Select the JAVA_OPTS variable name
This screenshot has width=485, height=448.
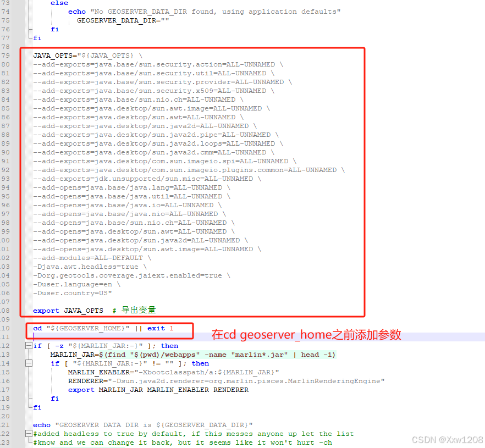[x=53, y=55]
